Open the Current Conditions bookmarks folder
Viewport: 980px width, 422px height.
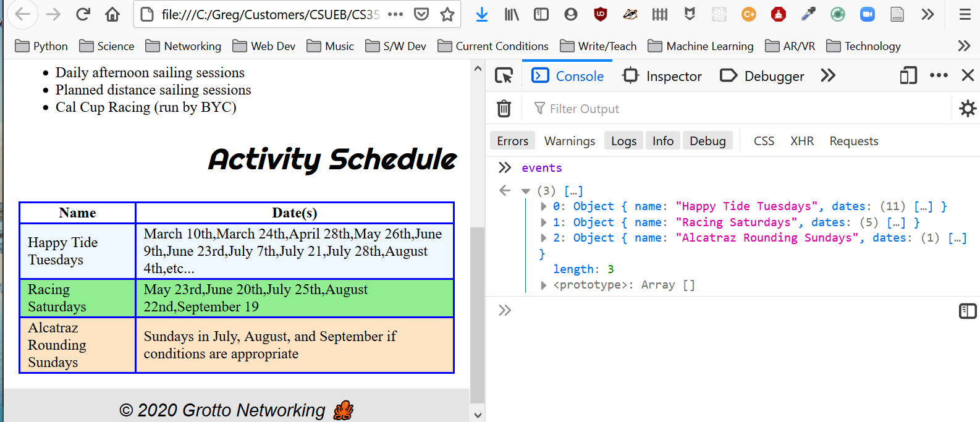493,46
